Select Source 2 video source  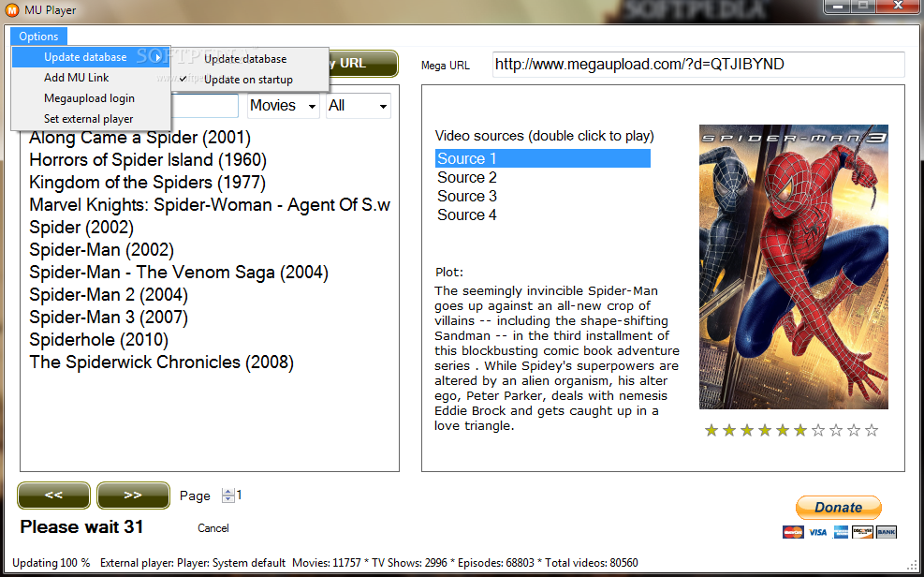(467, 177)
